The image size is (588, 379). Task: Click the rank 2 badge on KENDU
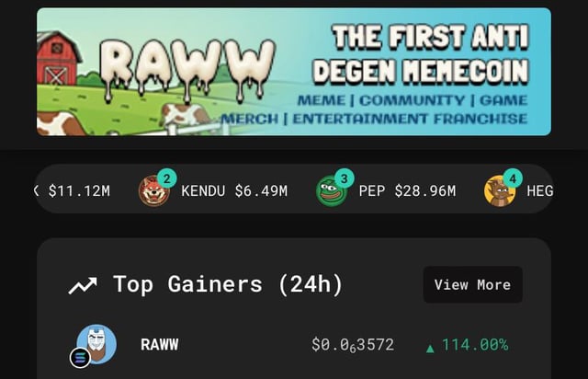pyautogui.click(x=167, y=178)
